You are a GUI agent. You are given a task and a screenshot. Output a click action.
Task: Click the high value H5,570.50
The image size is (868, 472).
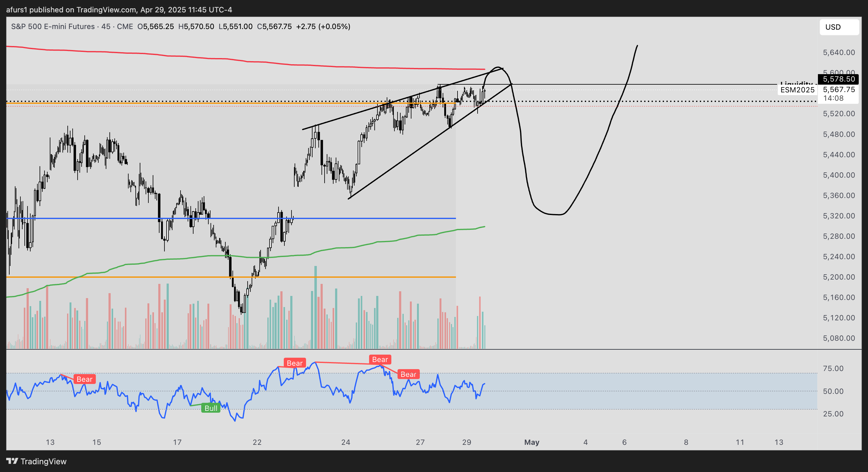click(x=196, y=26)
